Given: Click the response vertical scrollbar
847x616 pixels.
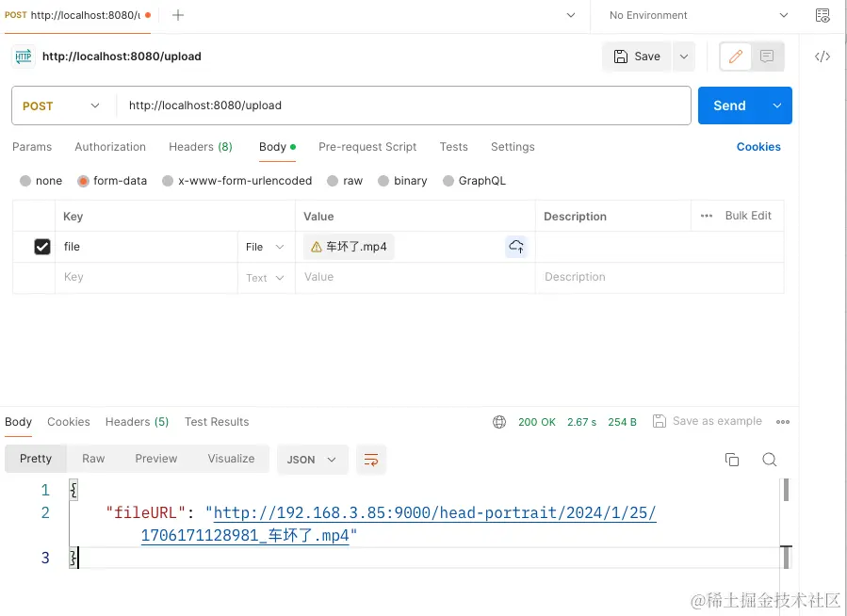Looking at the screenshot, I should [x=786, y=490].
